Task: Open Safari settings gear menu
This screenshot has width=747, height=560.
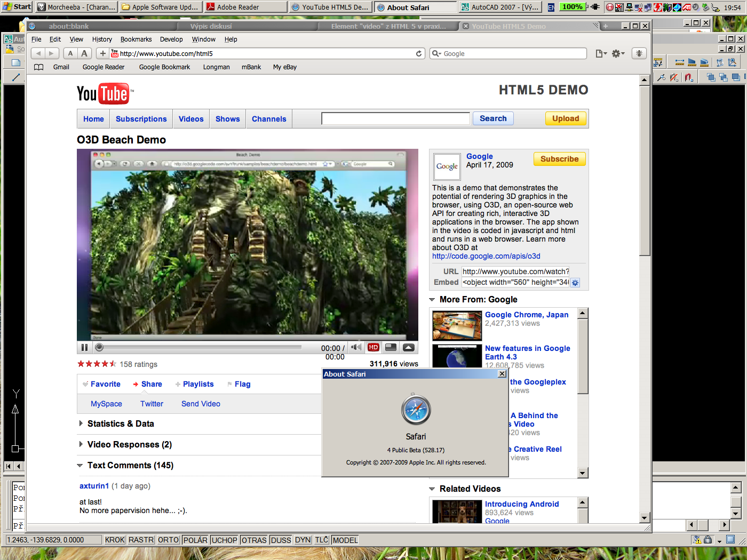Action: [x=618, y=53]
